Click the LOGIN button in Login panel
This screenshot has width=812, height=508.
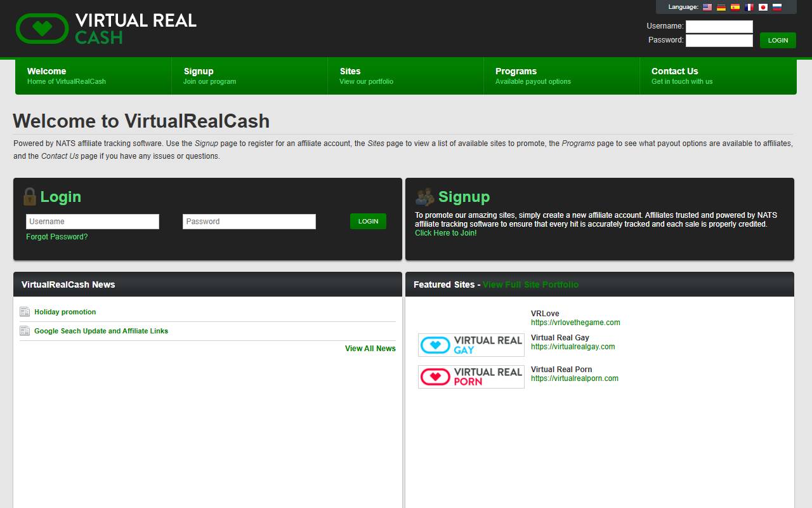368,221
